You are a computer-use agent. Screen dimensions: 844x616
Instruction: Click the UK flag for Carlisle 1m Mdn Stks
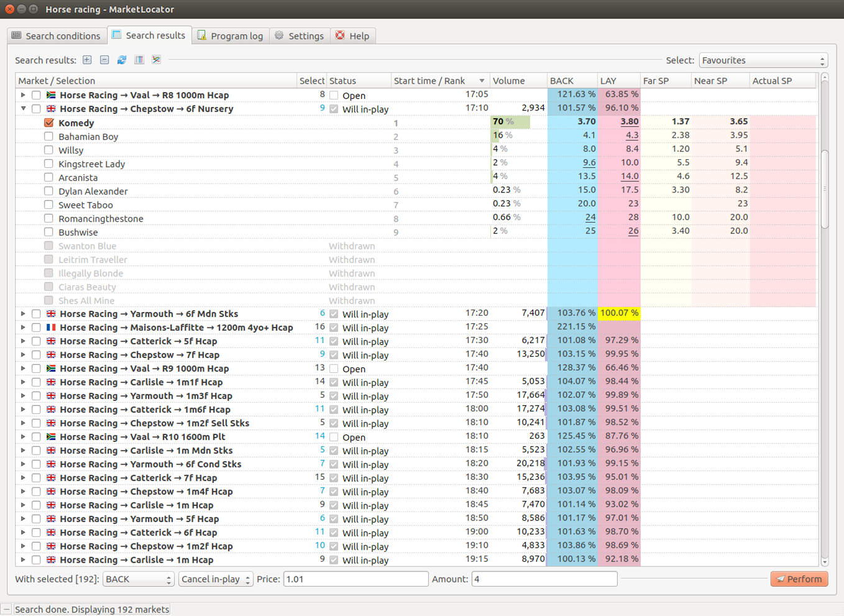[x=51, y=451]
